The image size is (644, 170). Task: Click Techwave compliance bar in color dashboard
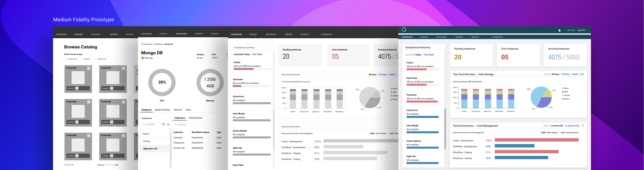click(x=422, y=102)
